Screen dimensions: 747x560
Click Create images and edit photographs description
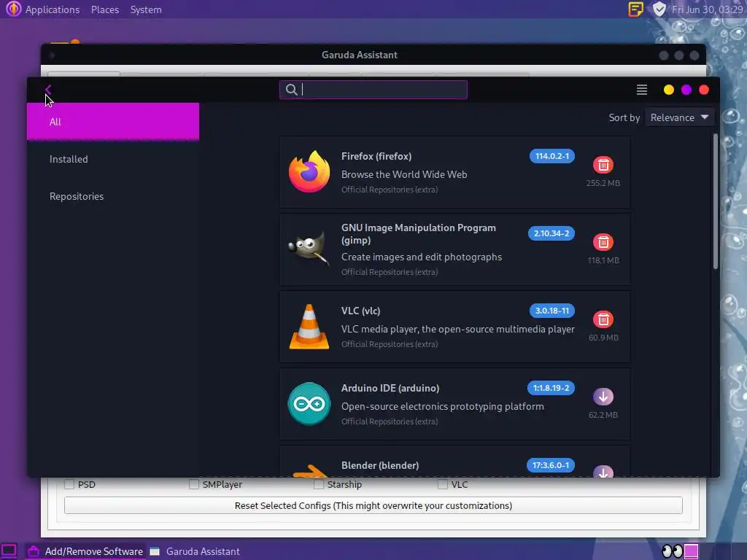pyautogui.click(x=422, y=257)
